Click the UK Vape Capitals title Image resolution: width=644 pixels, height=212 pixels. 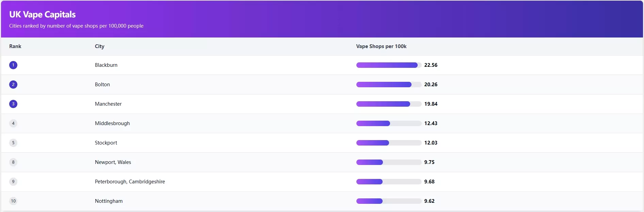click(x=43, y=15)
